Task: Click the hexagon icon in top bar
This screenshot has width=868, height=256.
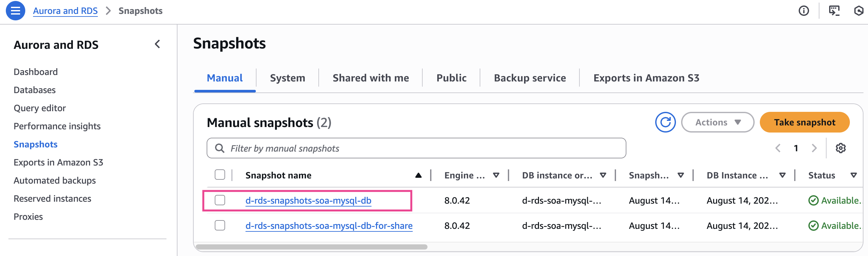Action: [859, 11]
